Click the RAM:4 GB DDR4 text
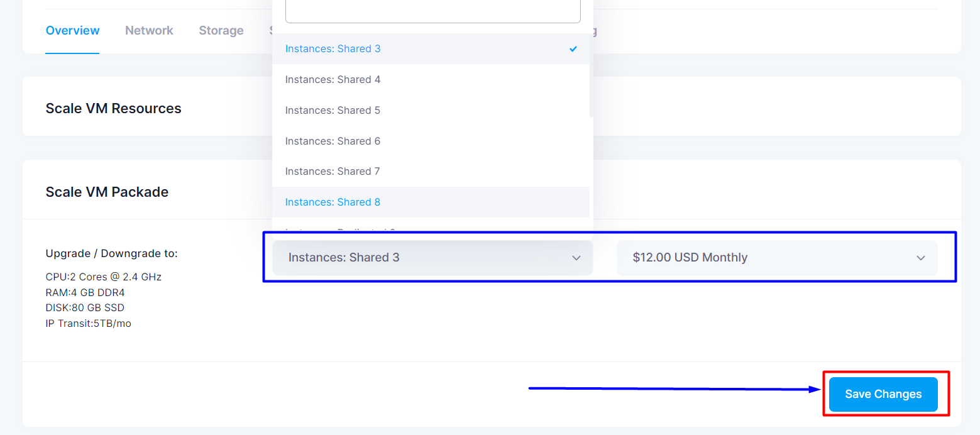The image size is (980, 435). [x=85, y=292]
